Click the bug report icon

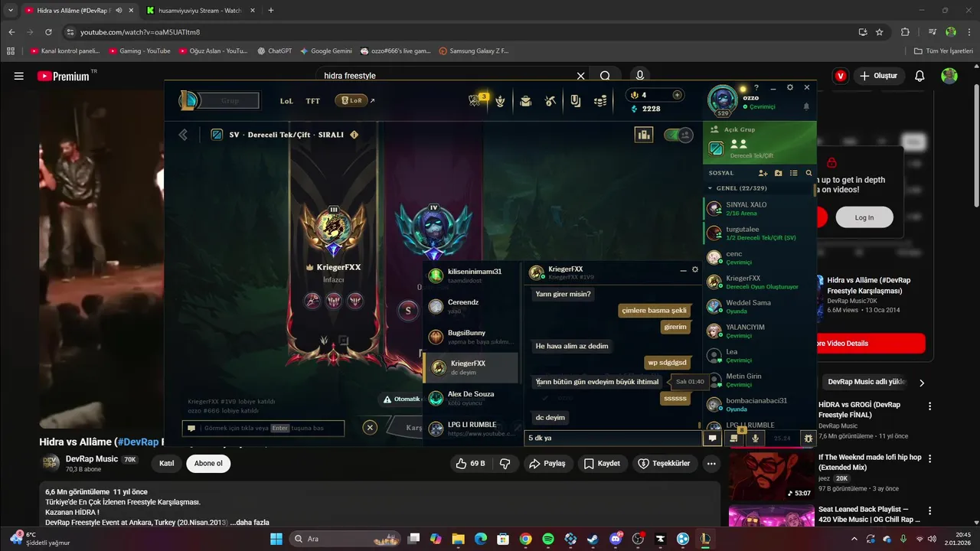tap(808, 439)
